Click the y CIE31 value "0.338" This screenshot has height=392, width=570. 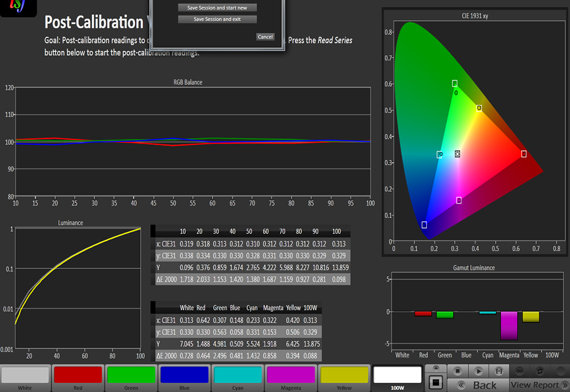[x=186, y=255]
